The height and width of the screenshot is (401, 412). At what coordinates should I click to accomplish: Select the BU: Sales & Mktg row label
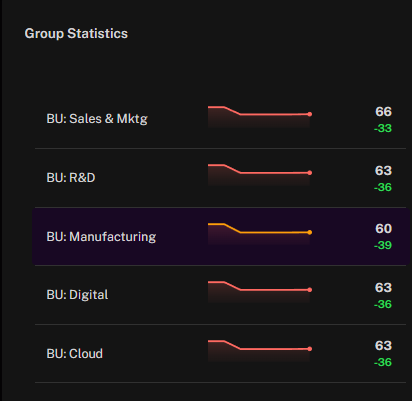click(x=97, y=119)
